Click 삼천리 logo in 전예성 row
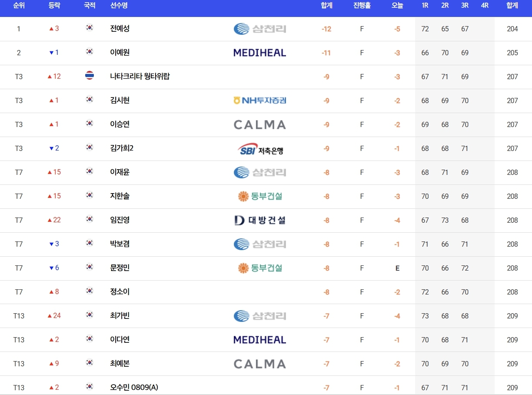532x395 pixels. point(259,29)
